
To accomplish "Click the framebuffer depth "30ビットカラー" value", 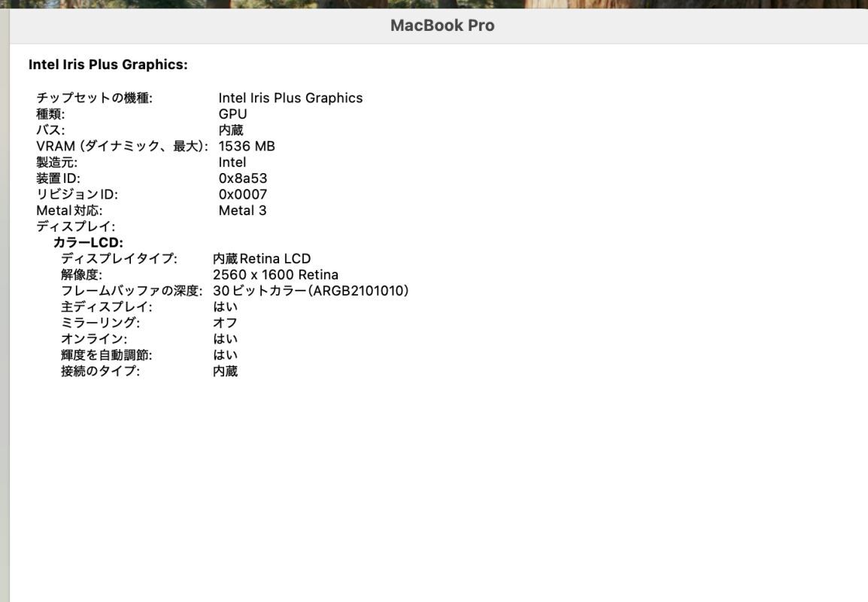I will 313,290.
